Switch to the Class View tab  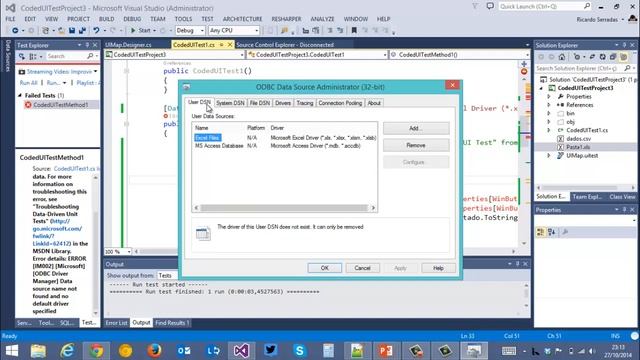(622, 197)
